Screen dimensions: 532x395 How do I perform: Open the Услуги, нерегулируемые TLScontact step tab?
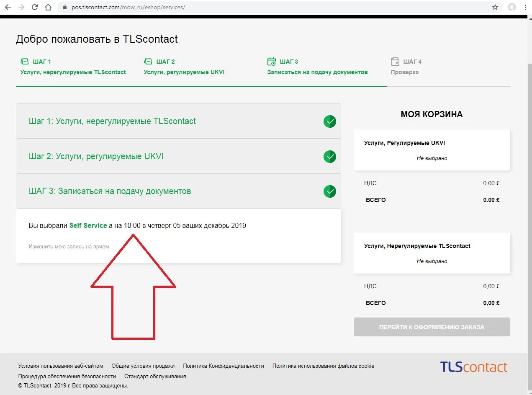click(73, 67)
